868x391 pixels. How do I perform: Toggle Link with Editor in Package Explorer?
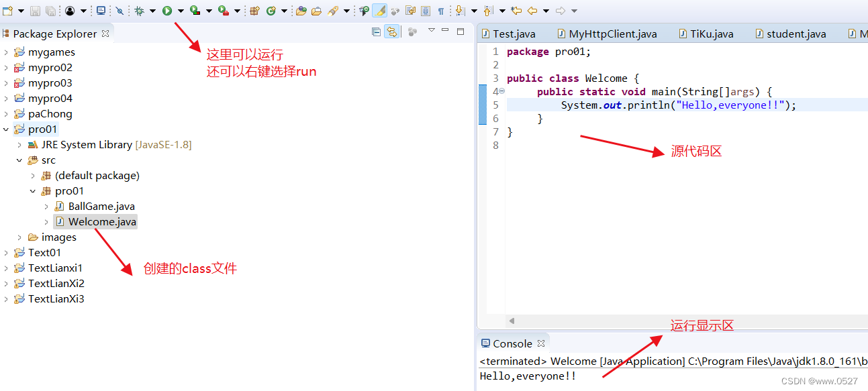pyautogui.click(x=391, y=32)
